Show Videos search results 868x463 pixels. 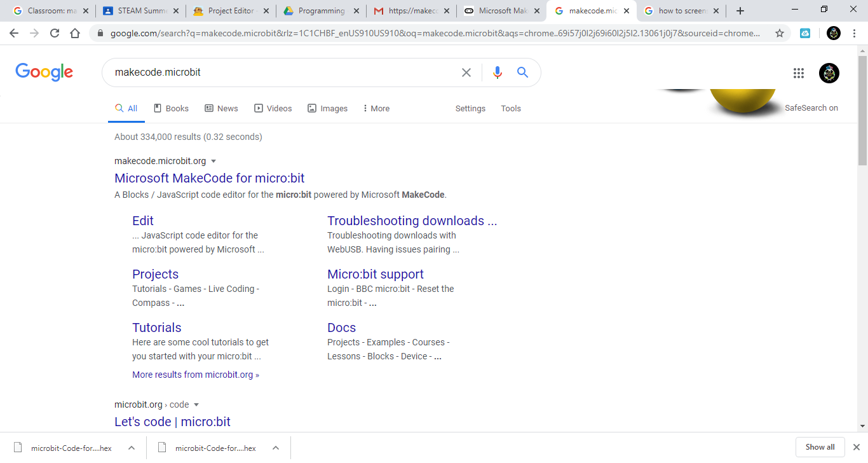[x=273, y=109]
